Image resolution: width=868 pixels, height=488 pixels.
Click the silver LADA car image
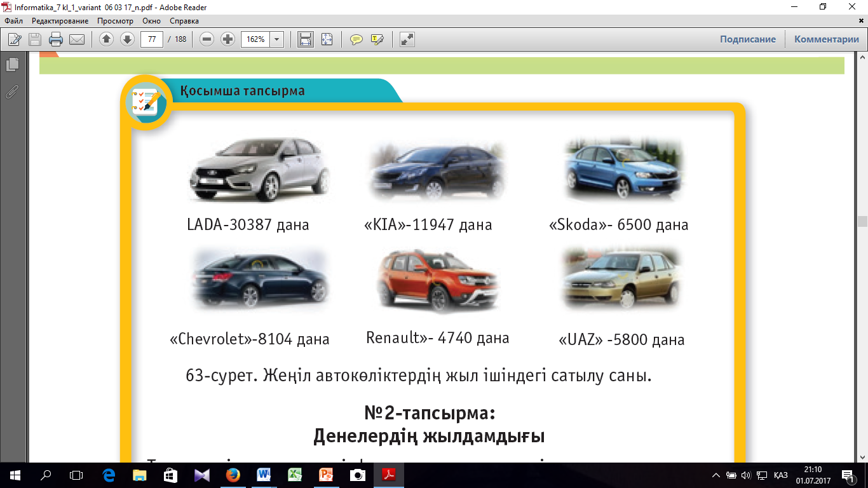point(259,168)
